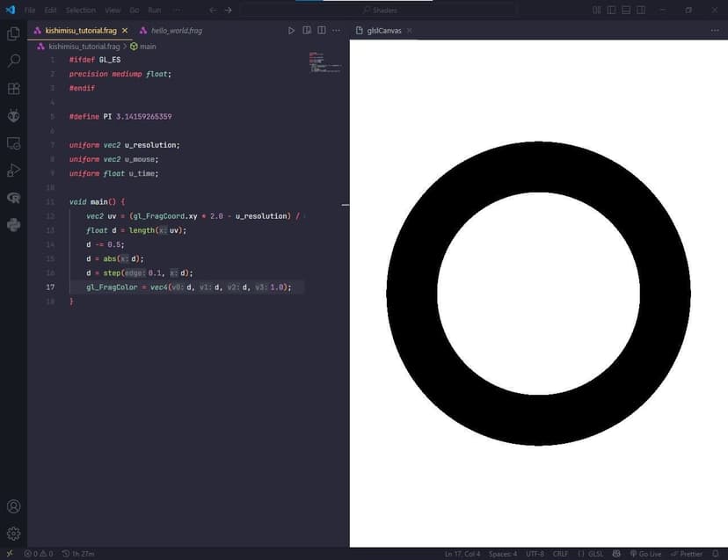Open the Selection menu
The height and width of the screenshot is (560, 728).
[81, 10]
